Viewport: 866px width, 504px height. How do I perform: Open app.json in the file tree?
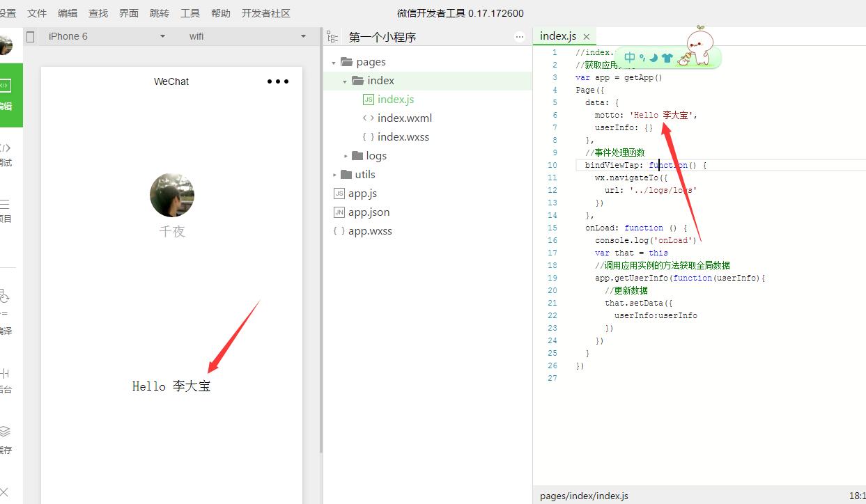pos(369,212)
